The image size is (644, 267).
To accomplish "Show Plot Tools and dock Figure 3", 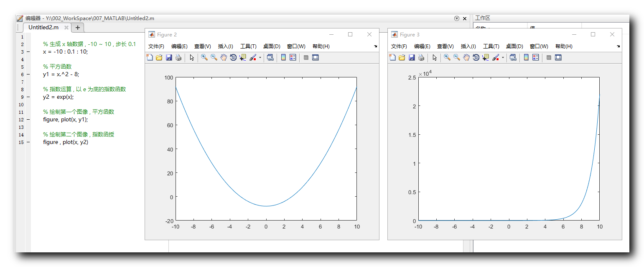I will point(558,57).
